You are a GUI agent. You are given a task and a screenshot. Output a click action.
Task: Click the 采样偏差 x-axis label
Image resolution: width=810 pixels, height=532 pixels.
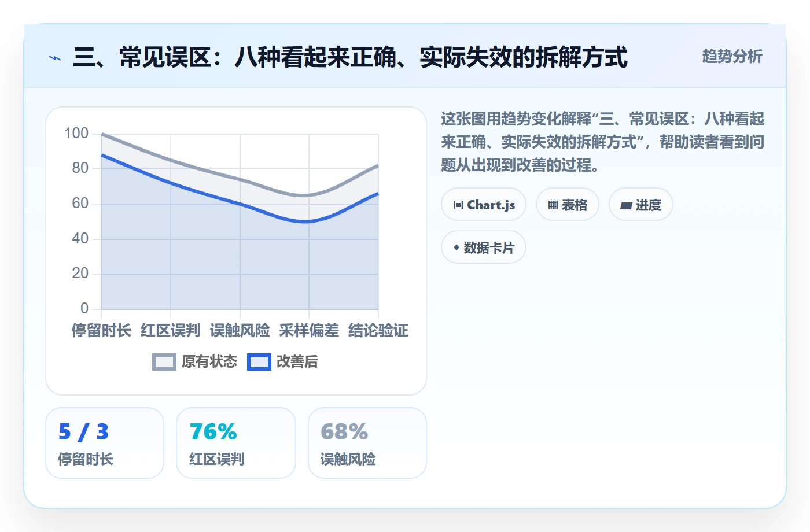point(309,331)
